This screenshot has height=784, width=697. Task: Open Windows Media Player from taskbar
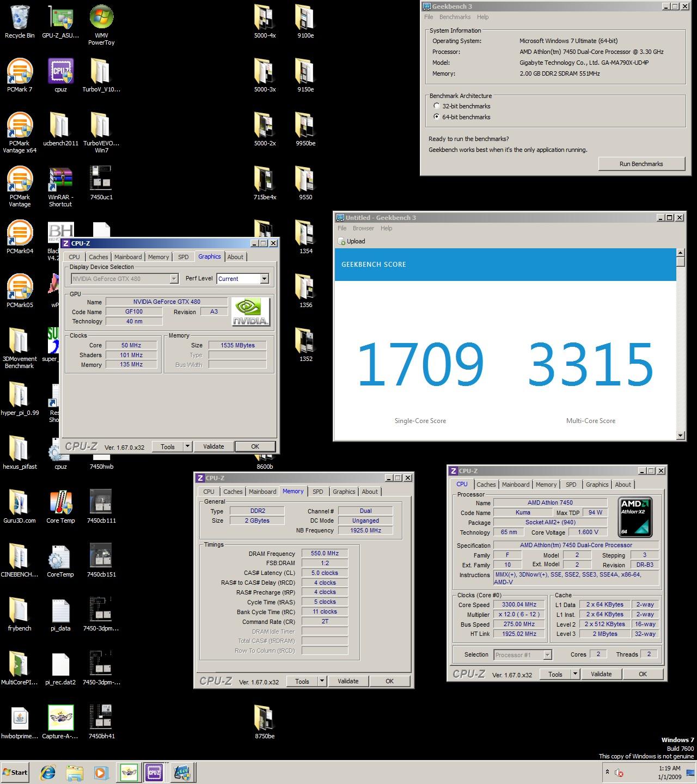(x=100, y=773)
